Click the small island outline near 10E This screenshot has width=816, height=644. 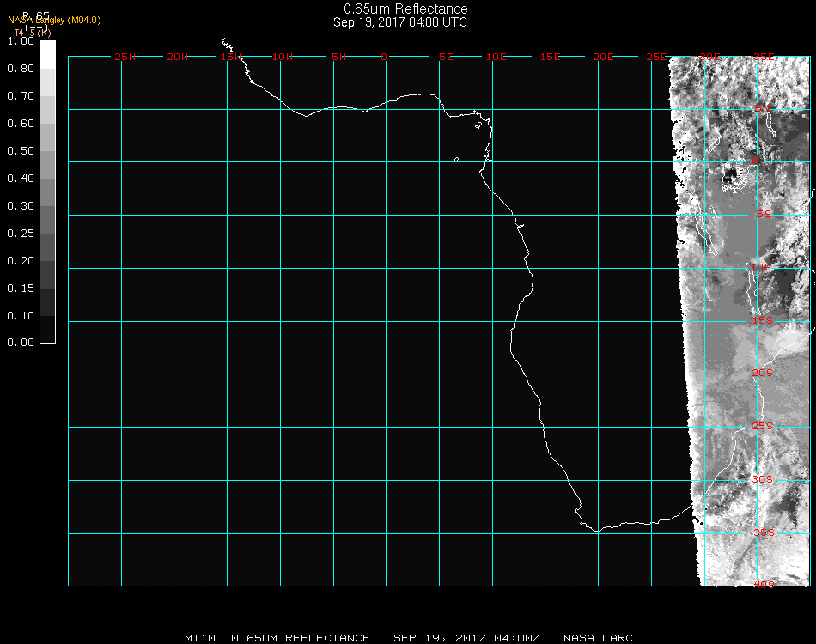pos(478,127)
